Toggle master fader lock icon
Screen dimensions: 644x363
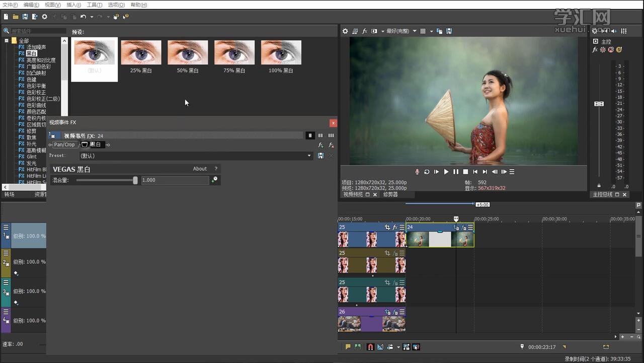click(599, 186)
